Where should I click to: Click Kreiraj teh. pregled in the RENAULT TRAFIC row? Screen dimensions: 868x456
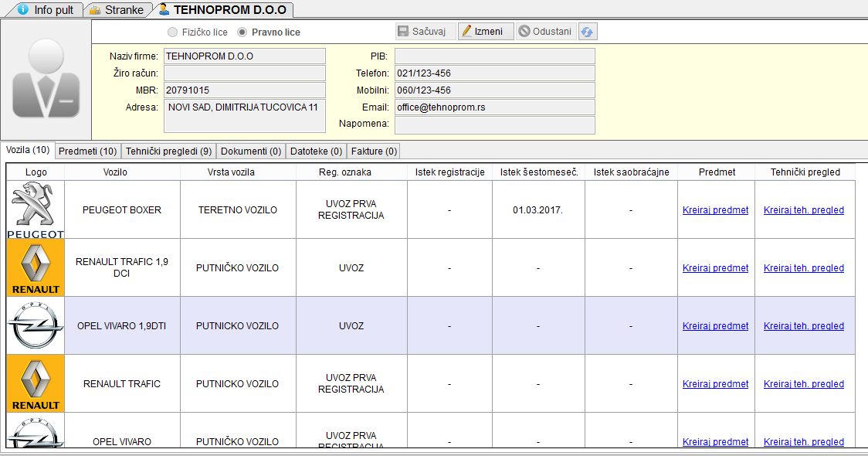tap(804, 384)
